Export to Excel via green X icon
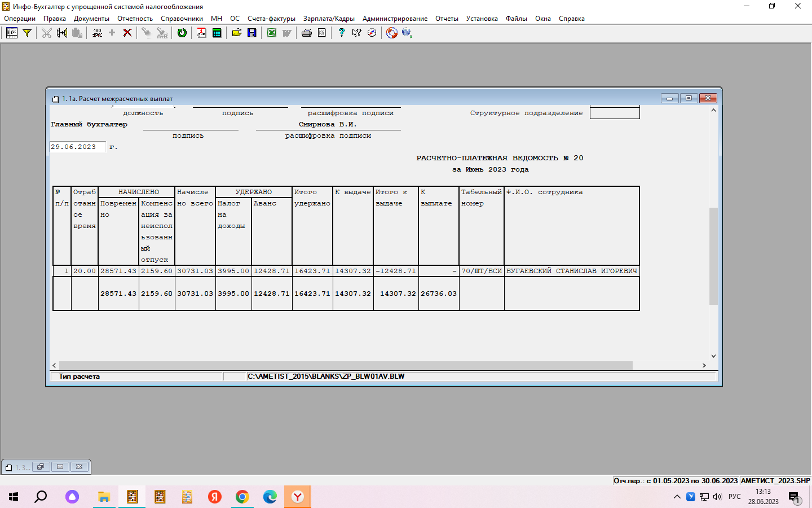Image resolution: width=812 pixels, height=508 pixels. [272, 33]
